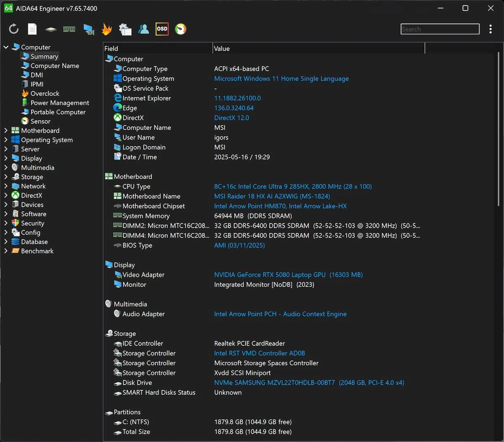Open the IPMI sidebar item

click(32, 84)
